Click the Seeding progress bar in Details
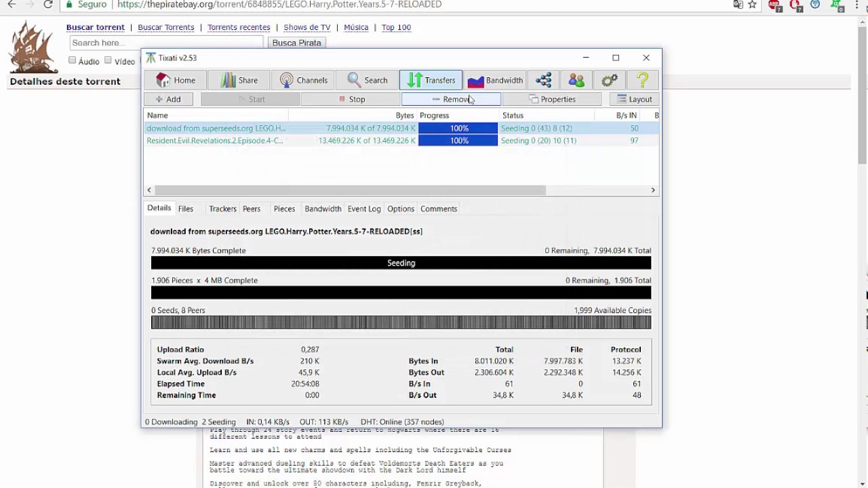Viewport: 868px width, 488px height. click(x=401, y=263)
